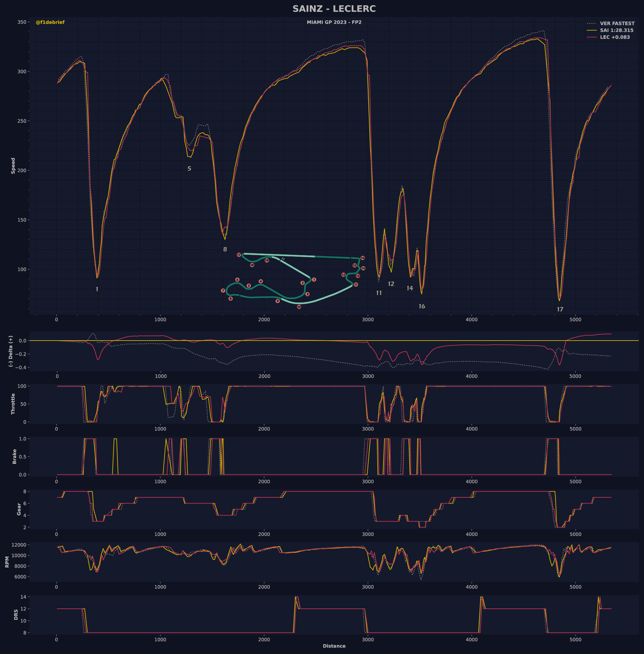Click MIAMI GP 2023 - FP2 subtitle
Screen dimensions: 644x654
coord(334,22)
